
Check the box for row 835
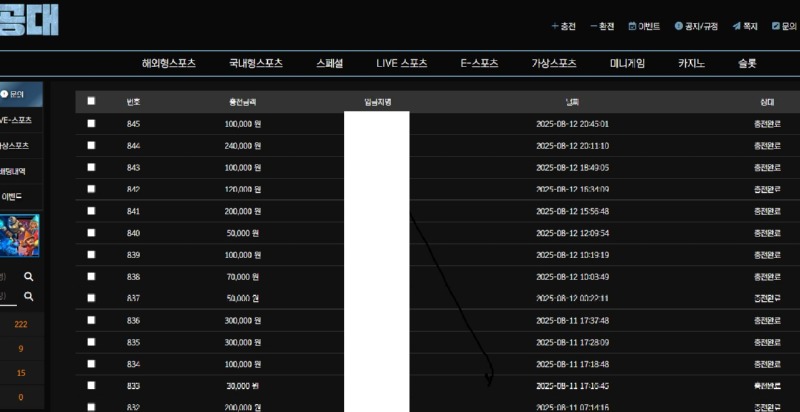pyautogui.click(x=91, y=342)
